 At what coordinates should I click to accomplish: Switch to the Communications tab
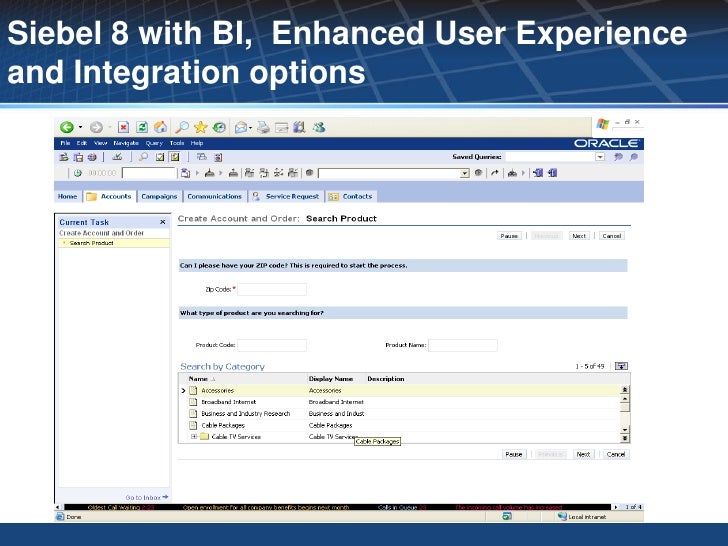pos(214,196)
